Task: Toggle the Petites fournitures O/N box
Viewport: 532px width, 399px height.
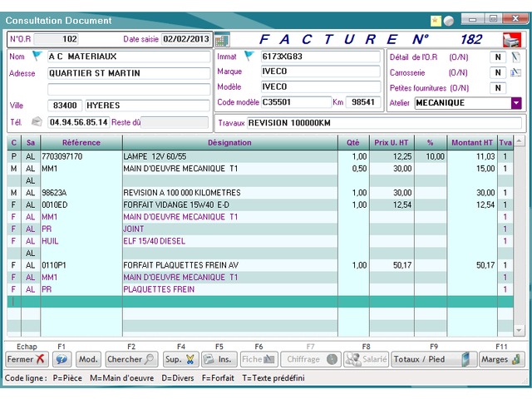Action: pyautogui.click(x=497, y=88)
